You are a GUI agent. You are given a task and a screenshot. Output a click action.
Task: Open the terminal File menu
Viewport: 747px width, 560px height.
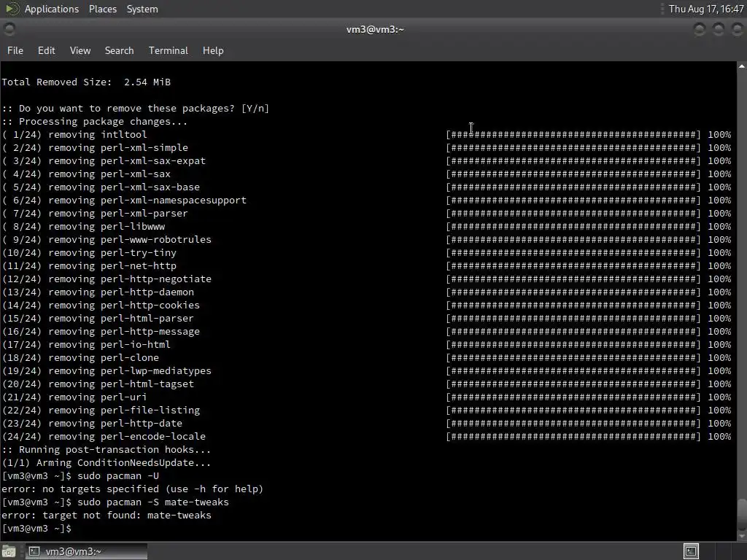pos(15,50)
